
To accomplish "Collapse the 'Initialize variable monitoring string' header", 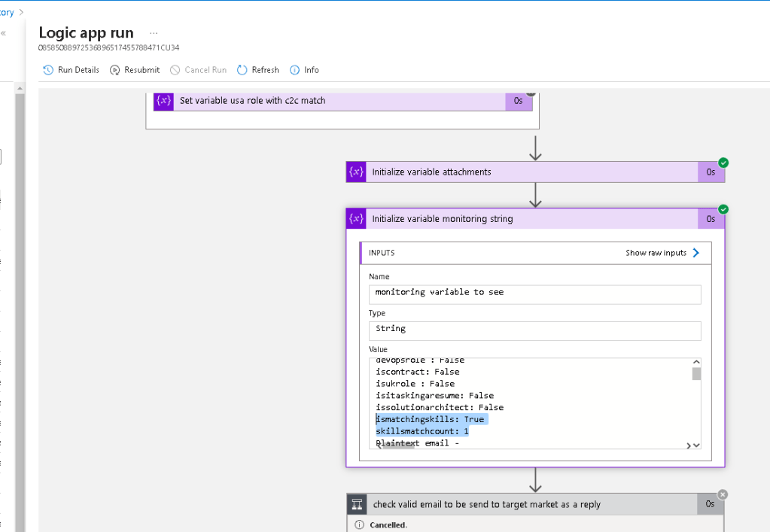I will (535, 218).
